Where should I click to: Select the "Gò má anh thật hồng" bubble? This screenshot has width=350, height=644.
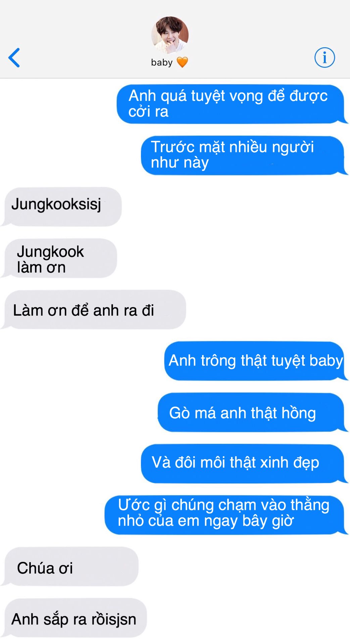tap(252, 412)
